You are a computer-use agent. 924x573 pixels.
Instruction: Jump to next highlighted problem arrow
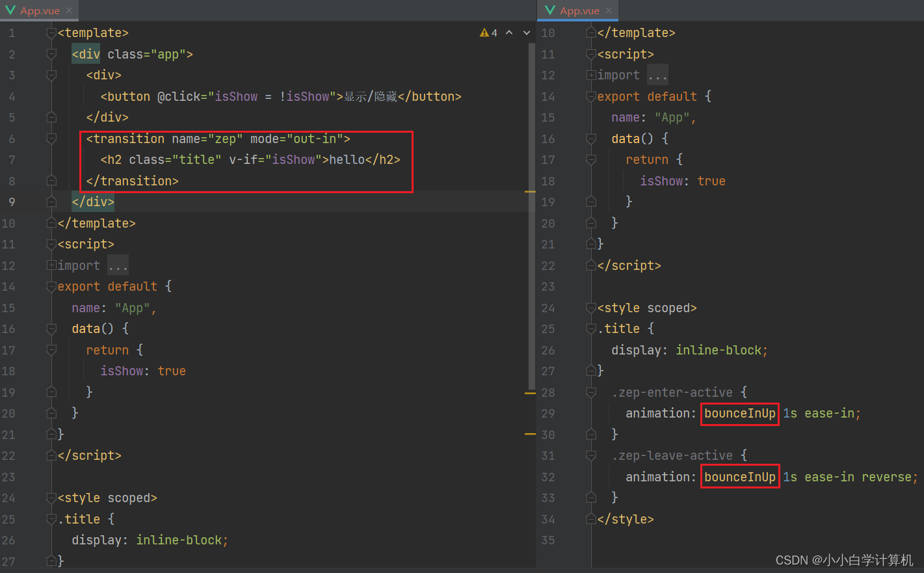pos(526,33)
